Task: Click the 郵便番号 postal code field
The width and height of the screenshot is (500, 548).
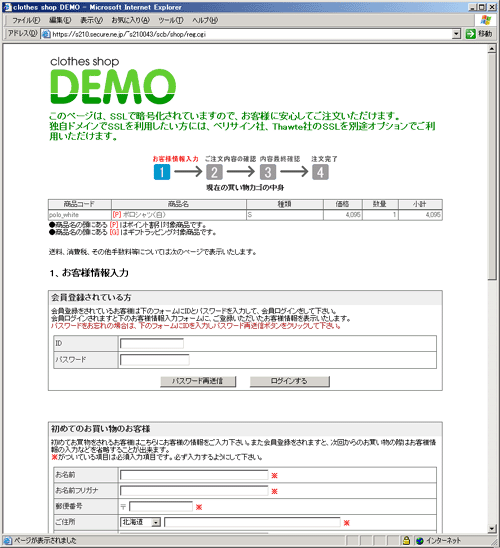Action: click(x=161, y=506)
